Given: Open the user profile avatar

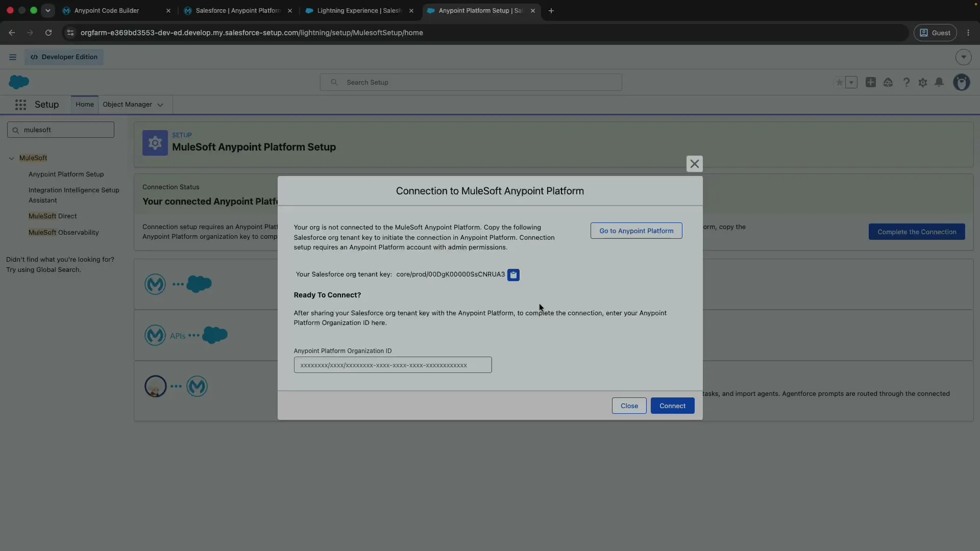Looking at the screenshot, I should click(x=962, y=82).
